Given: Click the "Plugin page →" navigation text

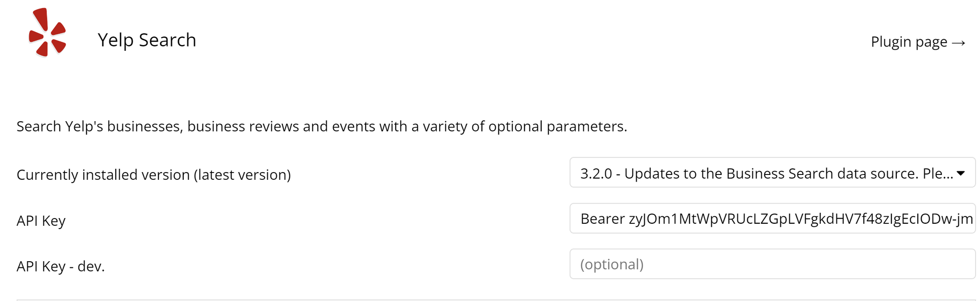Looking at the screenshot, I should click(x=916, y=42).
